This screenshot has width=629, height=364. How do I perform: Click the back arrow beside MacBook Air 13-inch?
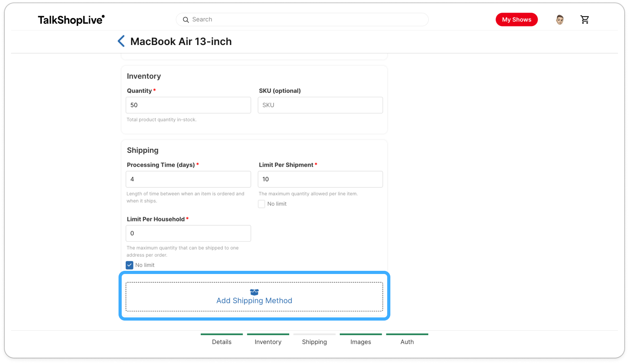(x=121, y=41)
